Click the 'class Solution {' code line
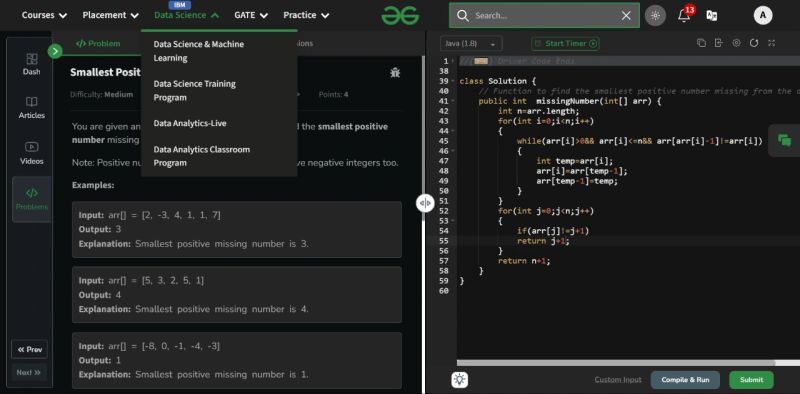 497,81
